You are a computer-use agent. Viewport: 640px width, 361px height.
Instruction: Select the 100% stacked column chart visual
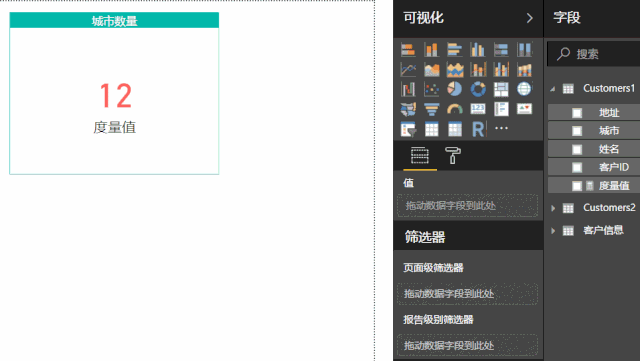[x=524, y=50]
